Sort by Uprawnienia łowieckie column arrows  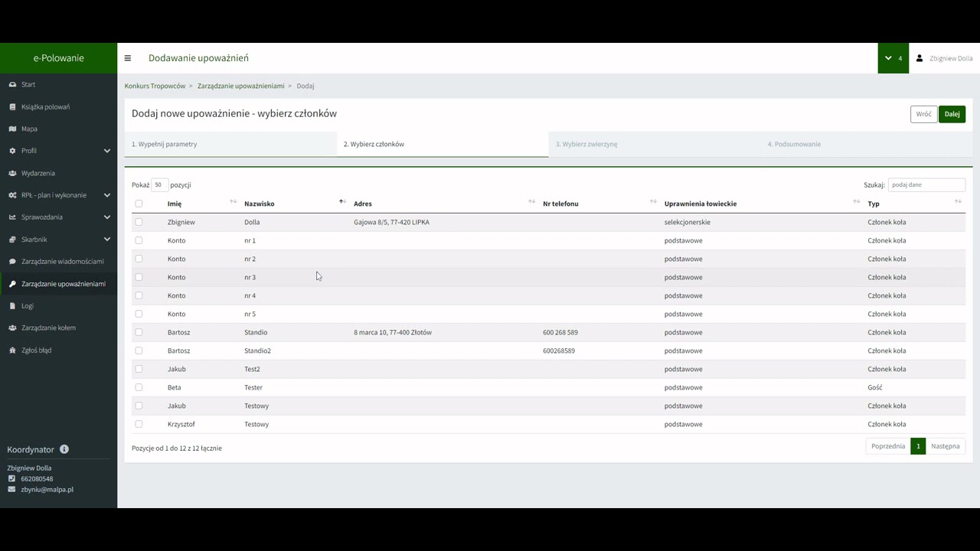pyautogui.click(x=856, y=201)
